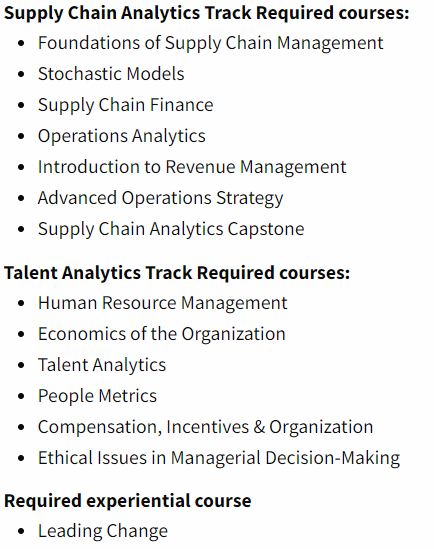Click Foundations of Supply Chain Management item
The width and height of the screenshot is (434, 549).
[211, 44]
